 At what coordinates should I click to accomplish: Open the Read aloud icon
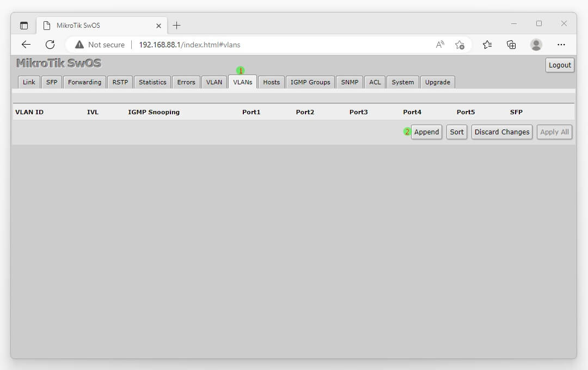pyautogui.click(x=440, y=45)
